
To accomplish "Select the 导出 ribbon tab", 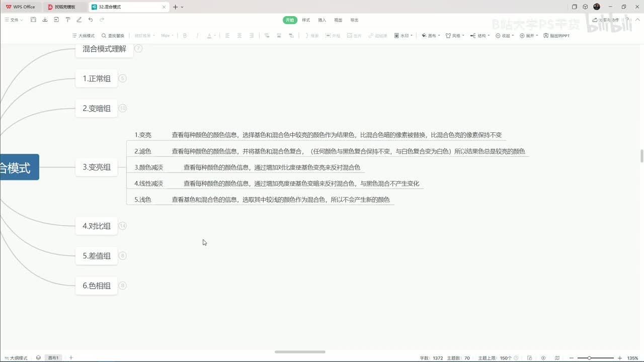I will click(354, 20).
